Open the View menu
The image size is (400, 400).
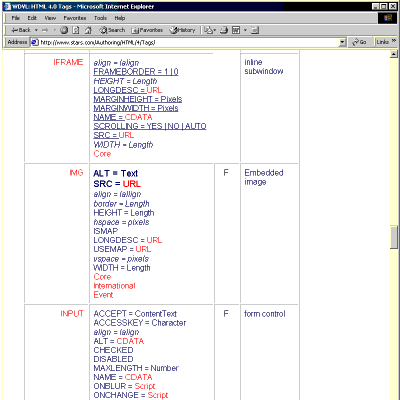[x=50, y=18]
